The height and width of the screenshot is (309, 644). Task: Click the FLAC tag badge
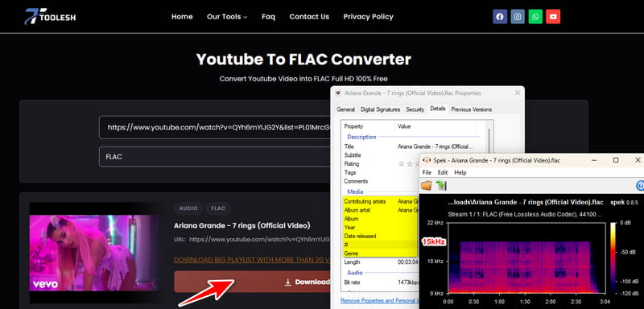218,208
